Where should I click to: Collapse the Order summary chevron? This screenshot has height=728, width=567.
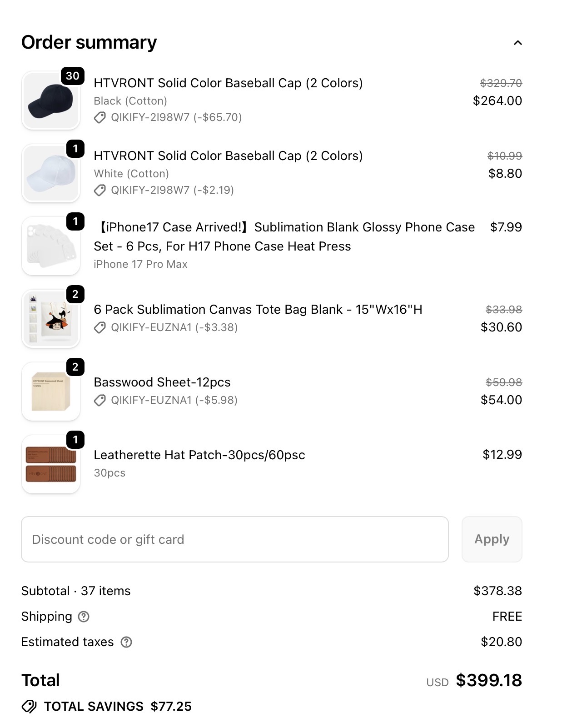click(x=517, y=43)
